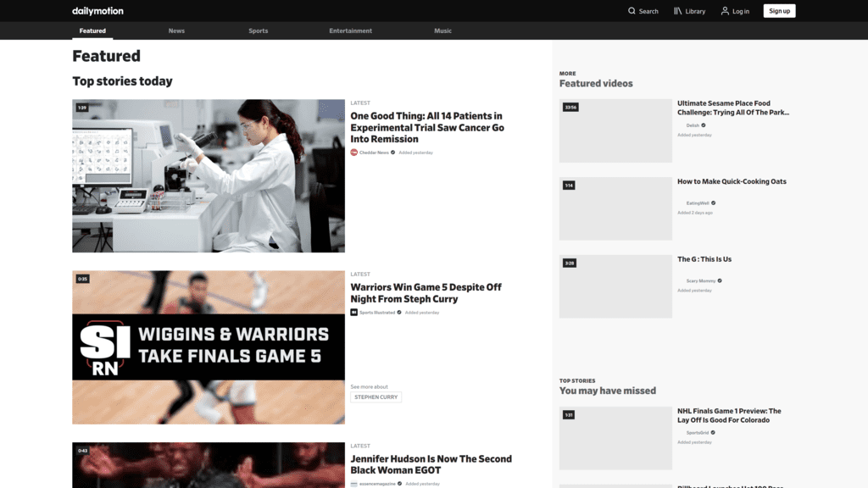The width and height of the screenshot is (868, 488).
Task: Click the Library text in header
Action: [695, 12]
